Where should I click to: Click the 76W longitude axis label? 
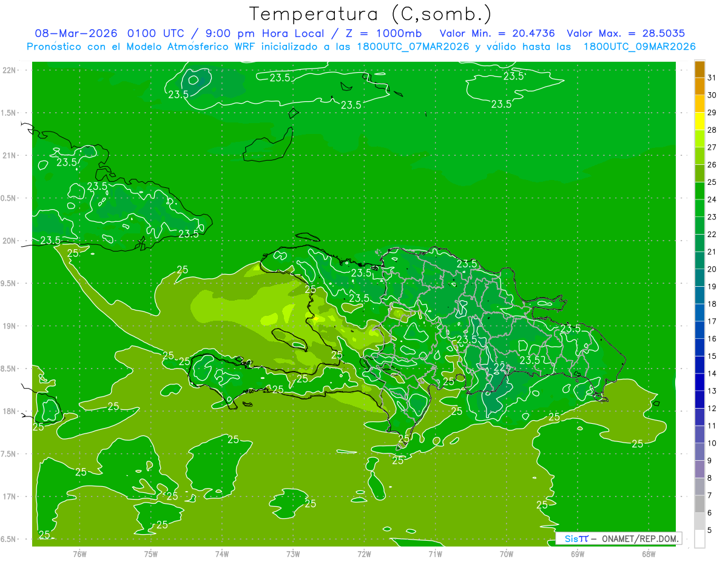tap(79, 554)
